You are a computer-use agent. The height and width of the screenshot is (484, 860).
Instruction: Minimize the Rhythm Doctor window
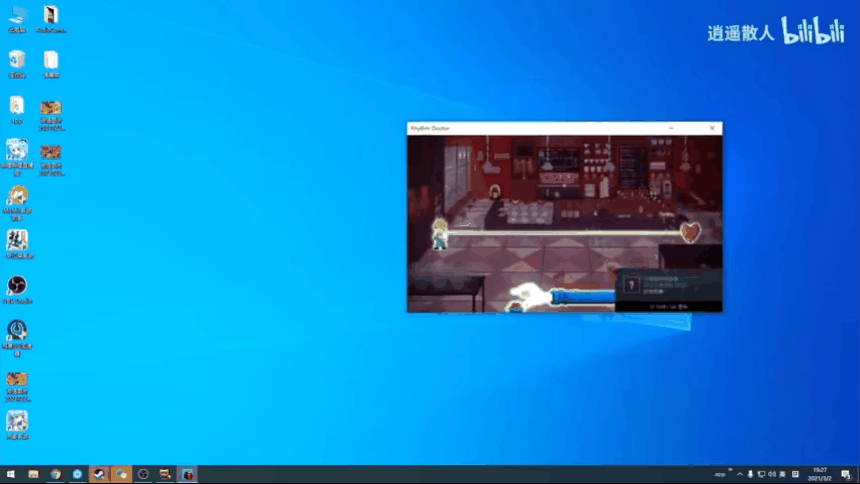pos(671,128)
